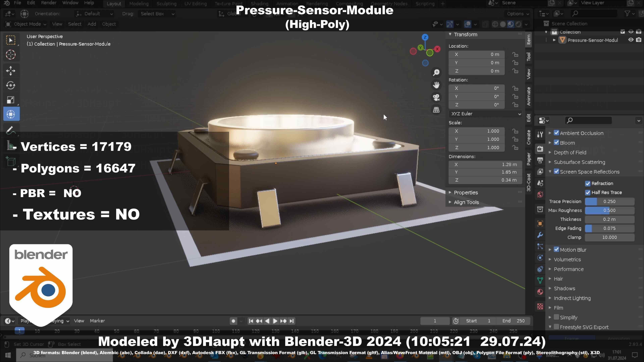Adjust the Max Roughness slider
The image size is (644, 362).
click(x=609, y=211)
